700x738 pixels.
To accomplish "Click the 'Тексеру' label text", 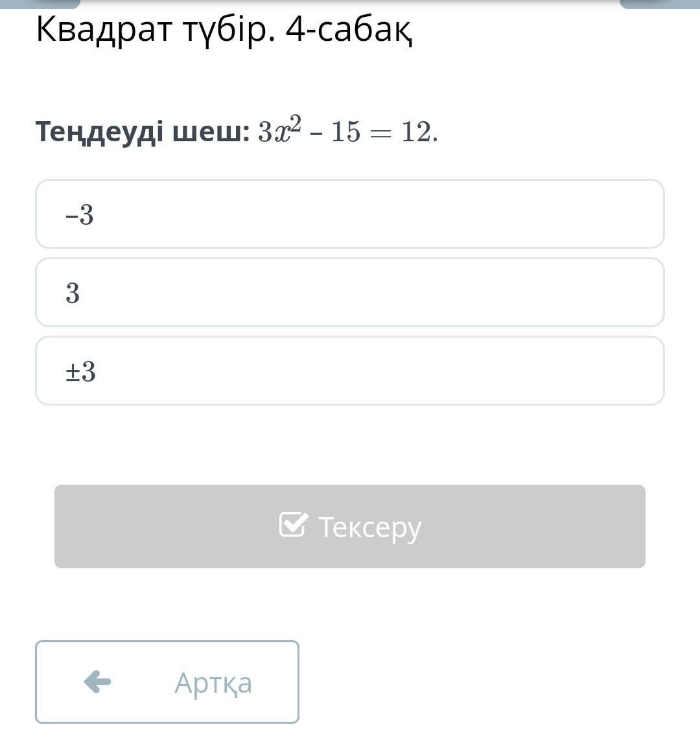I will tap(369, 527).
